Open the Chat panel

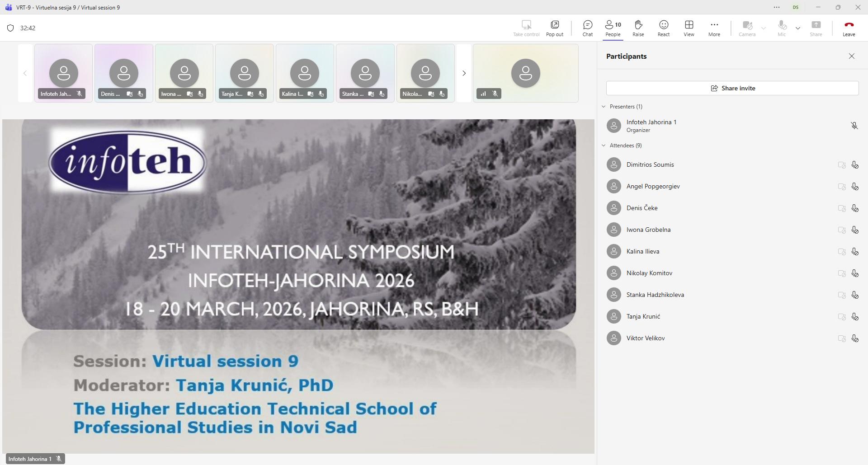click(587, 28)
